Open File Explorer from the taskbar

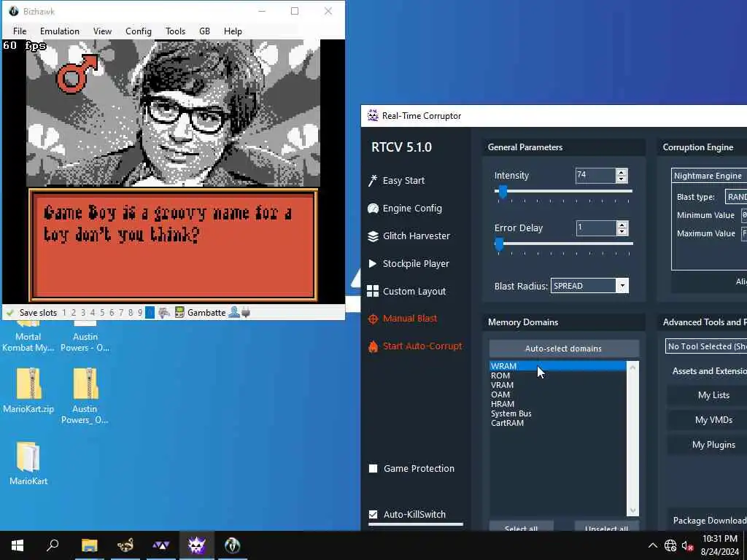(89, 545)
